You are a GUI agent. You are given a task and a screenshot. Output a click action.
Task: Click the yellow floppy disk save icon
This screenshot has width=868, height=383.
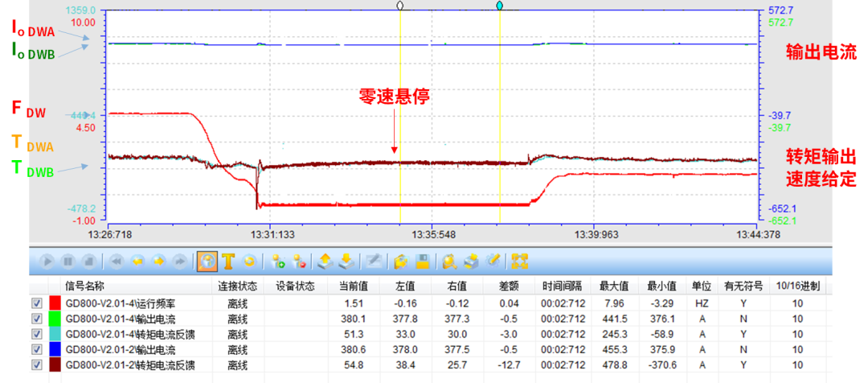422,262
